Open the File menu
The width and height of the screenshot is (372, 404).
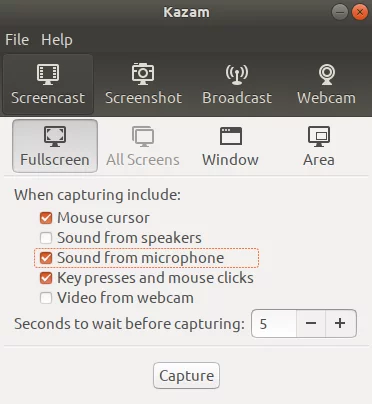click(x=17, y=40)
